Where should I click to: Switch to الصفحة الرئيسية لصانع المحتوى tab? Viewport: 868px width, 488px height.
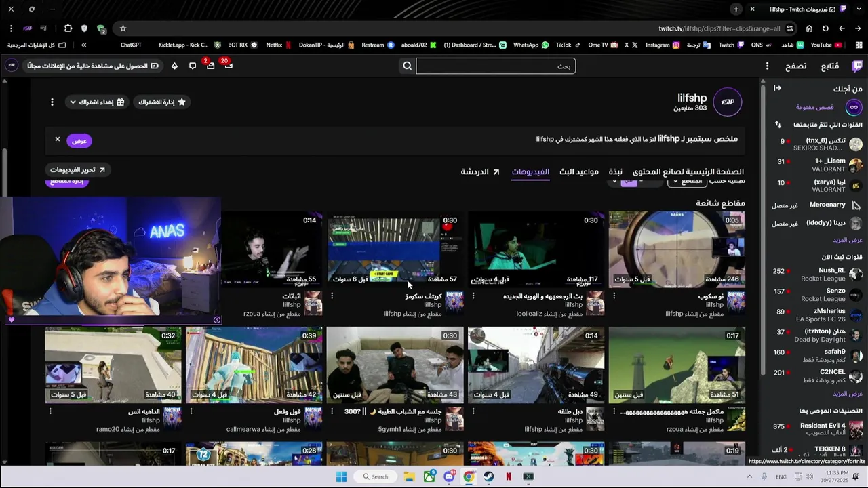pos(688,171)
